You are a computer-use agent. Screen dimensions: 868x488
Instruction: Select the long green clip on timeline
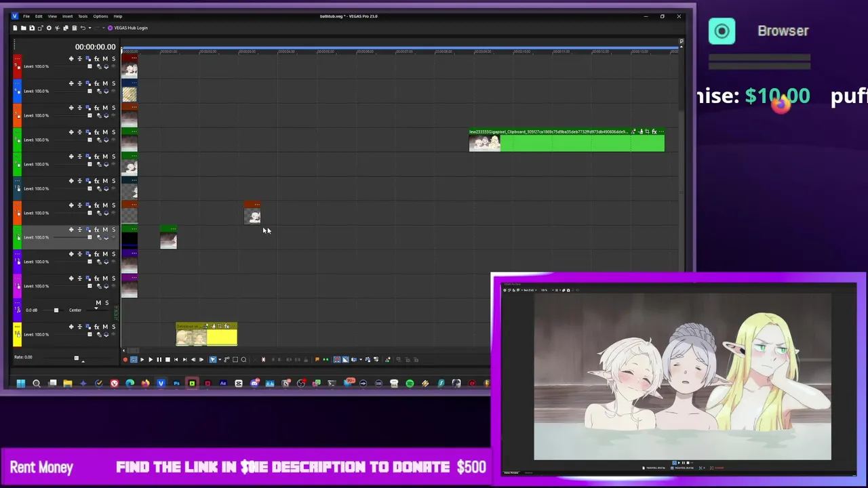(567, 140)
